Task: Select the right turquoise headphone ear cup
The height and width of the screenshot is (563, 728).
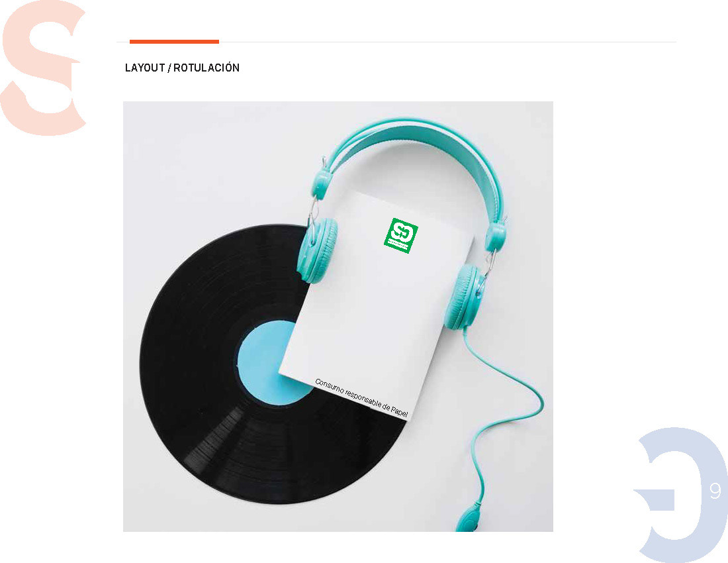Action: click(465, 297)
